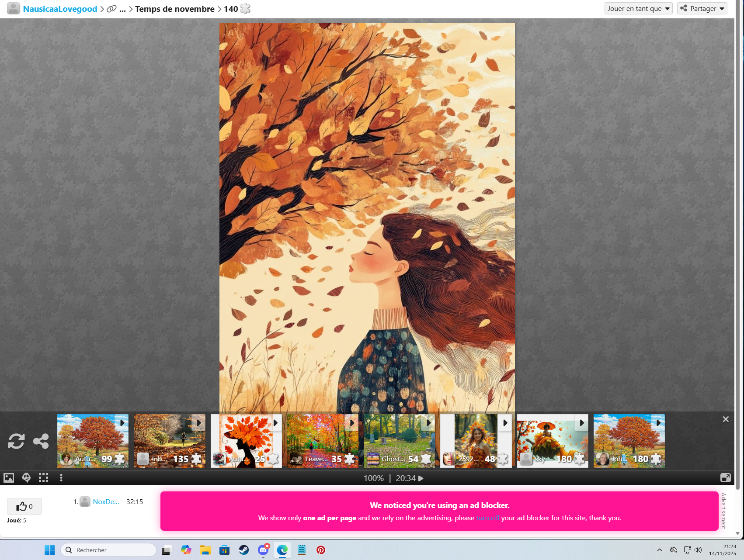Open the Windows Start menu
Screen dimensions: 744x560
pos(49,550)
